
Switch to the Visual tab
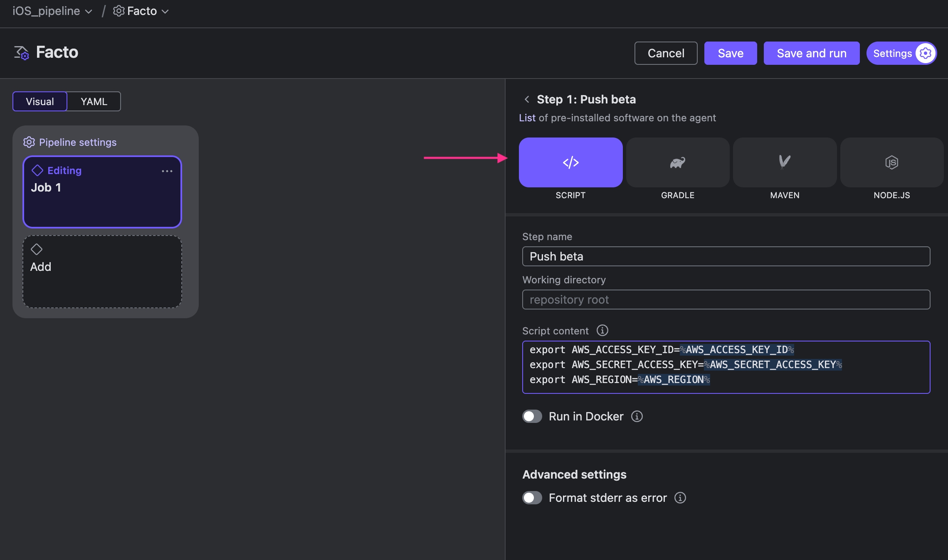click(x=40, y=101)
